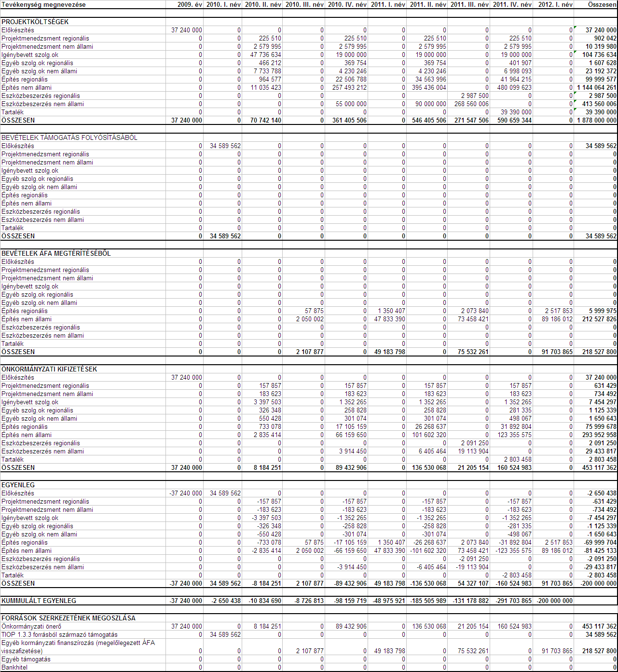Click the '2010. III. név' column header
The width and height of the screenshot is (618, 672).
click(304, 4)
